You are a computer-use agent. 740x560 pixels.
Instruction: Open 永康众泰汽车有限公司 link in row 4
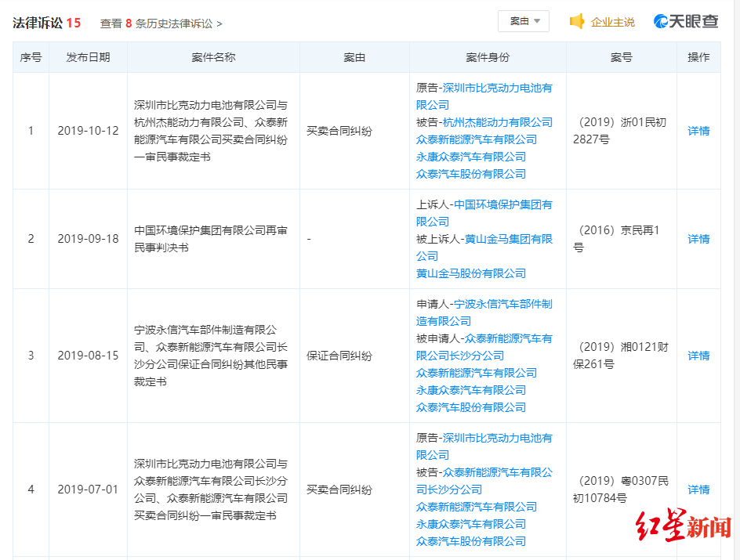(x=471, y=524)
